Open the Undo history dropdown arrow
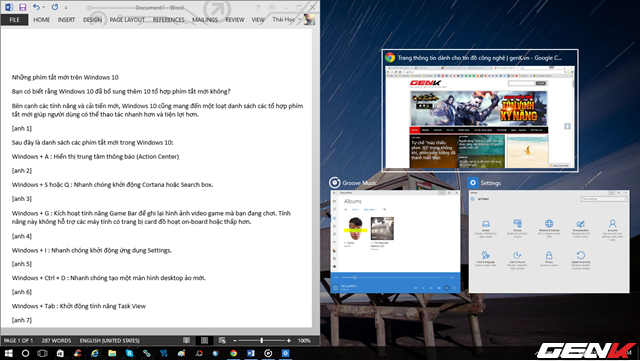Screen dimensions: 640x361 [x=44, y=7]
